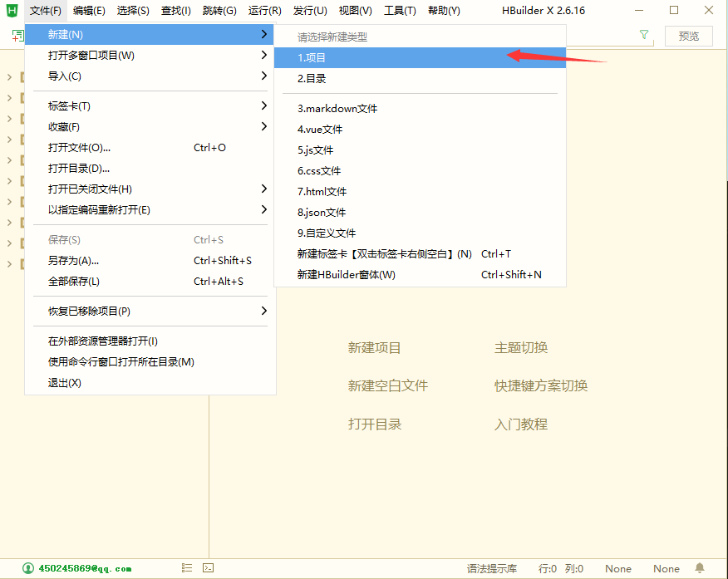Click the 新建项目 shortcut link
This screenshot has height=579, width=728.
coord(374,348)
